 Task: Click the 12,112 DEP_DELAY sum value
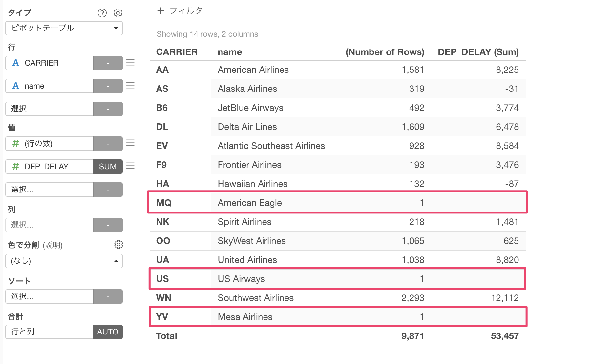point(505,298)
